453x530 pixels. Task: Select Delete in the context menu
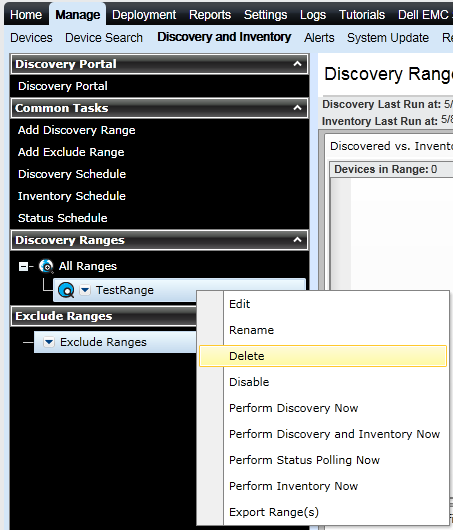(x=323, y=356)
